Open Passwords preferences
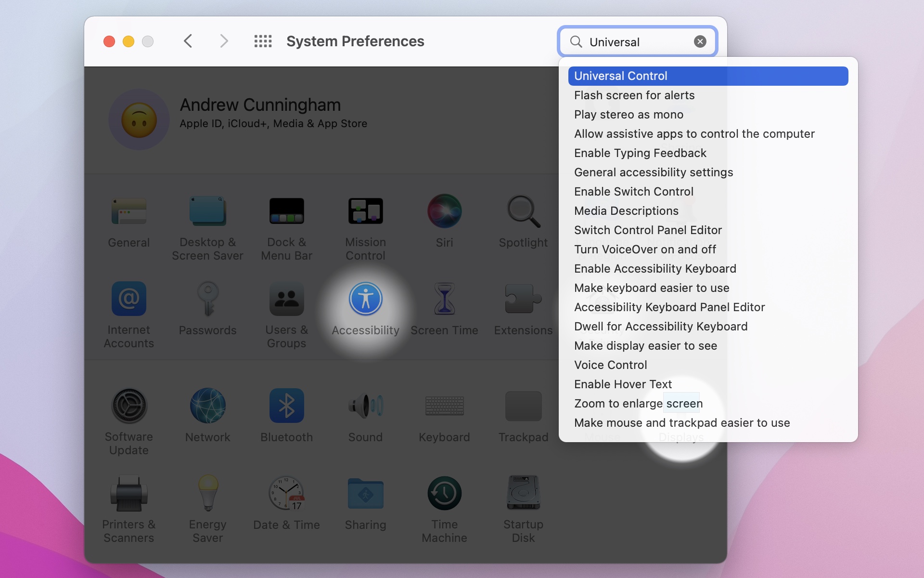This screenshot has width=924, height=578. [x=207, y=299]
